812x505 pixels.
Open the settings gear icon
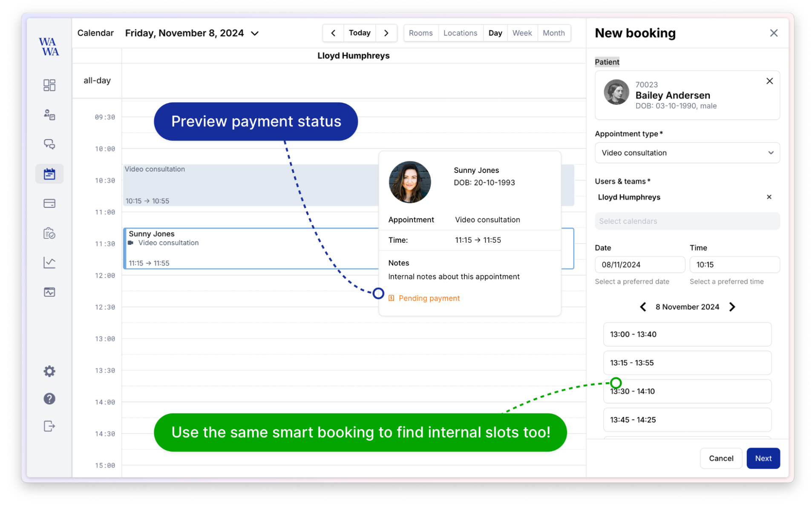click(x=49, y=371)
